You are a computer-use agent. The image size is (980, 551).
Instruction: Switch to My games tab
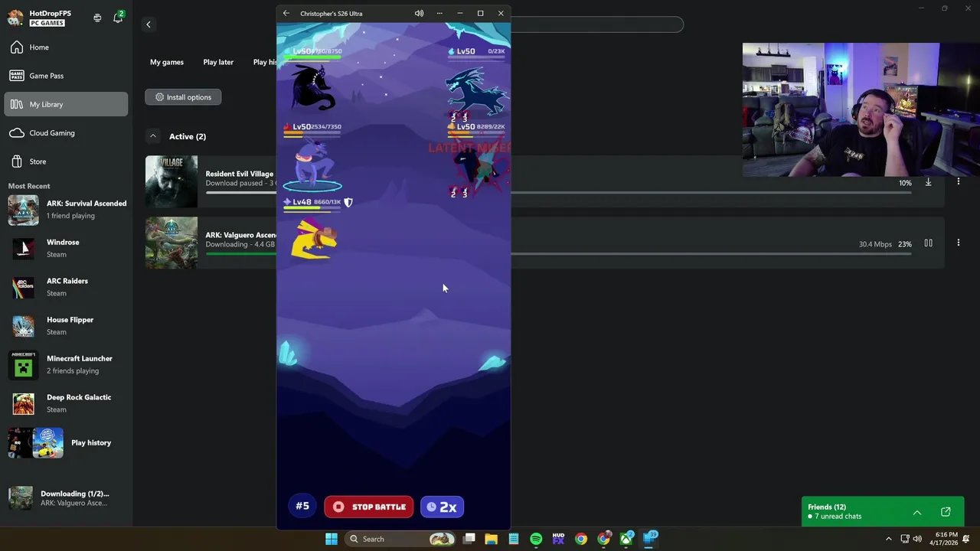coord(167,62)
